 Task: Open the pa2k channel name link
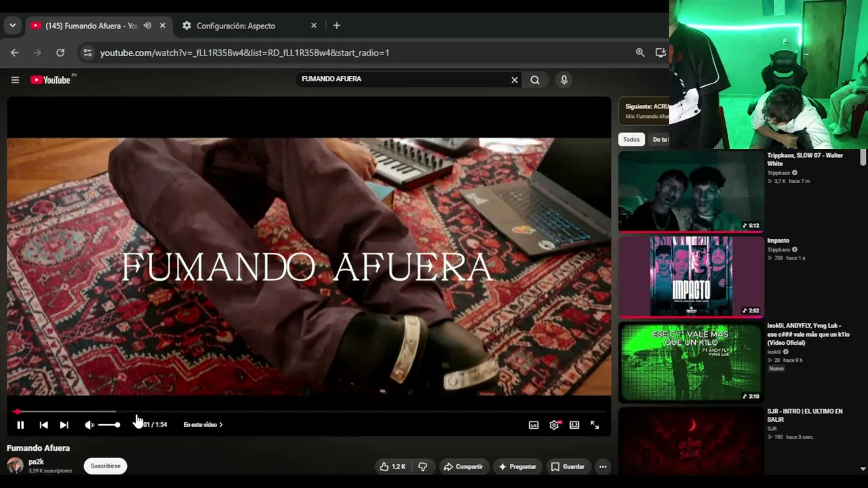tap(35, 462)
